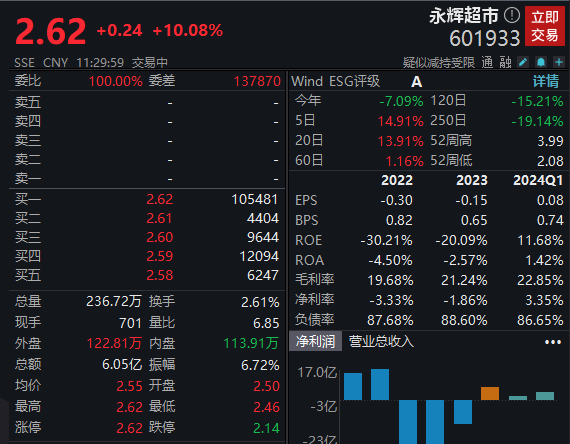The height and width of the screenshot is (444, 570).
Task: Open the three-dots more menu in chart panel
Action: point(553,342)
